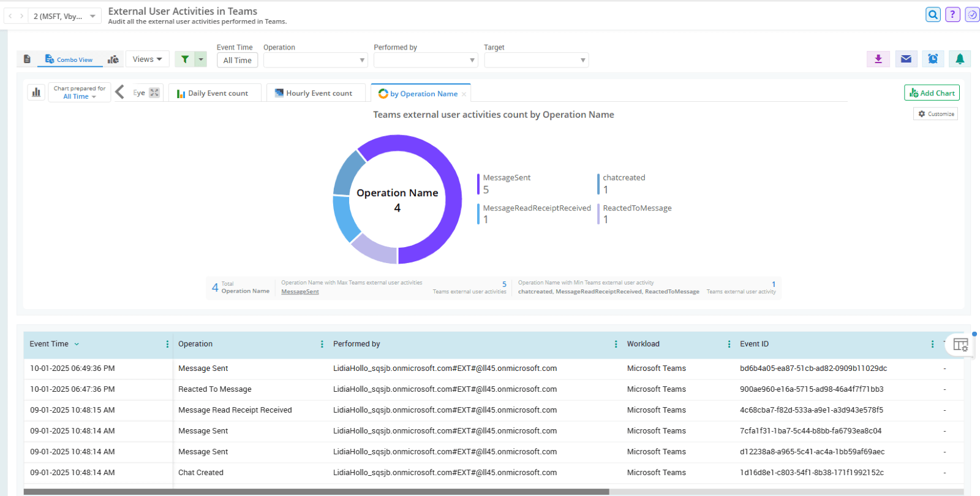
Task: Click the 10-01-2025 06:47:36 PM event time
Action: pos(72,389)
